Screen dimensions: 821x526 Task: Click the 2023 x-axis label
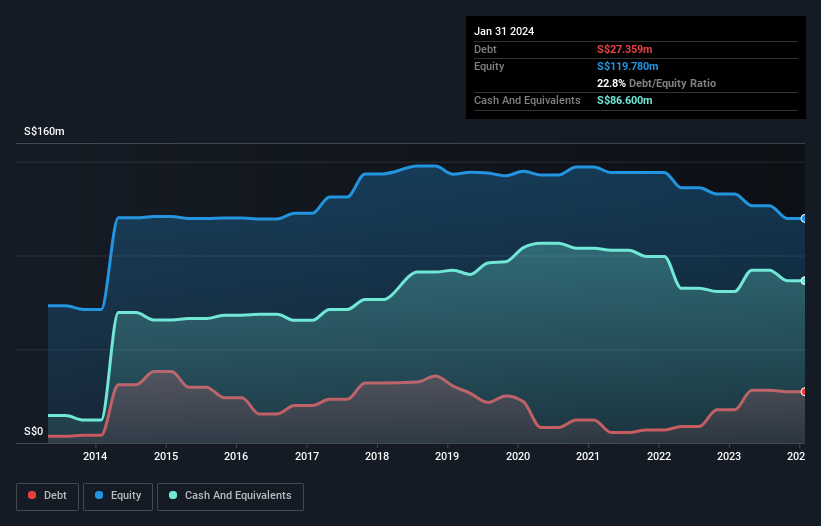(x=729, y=456)
